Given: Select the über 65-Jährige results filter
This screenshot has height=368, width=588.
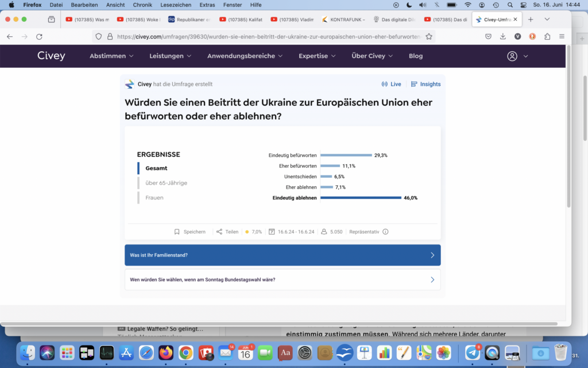Looking at the screenshot, I should click(166, 183).
